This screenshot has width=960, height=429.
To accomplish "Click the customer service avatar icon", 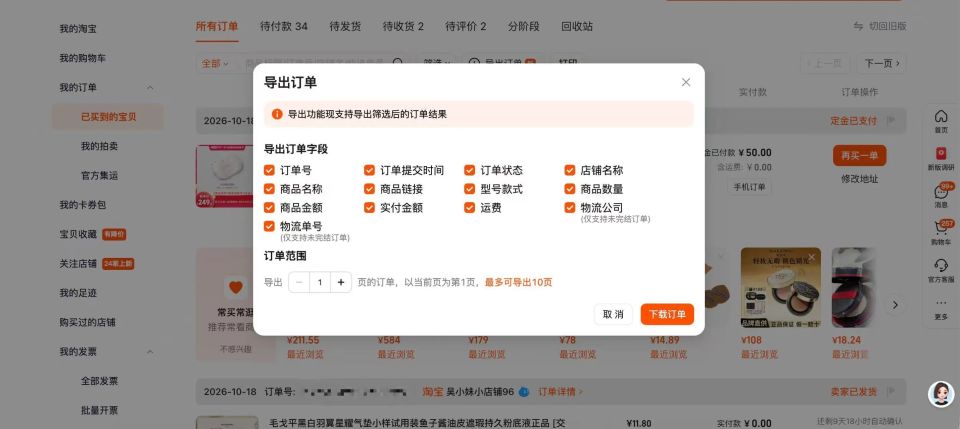I will (x=941, y=394).
